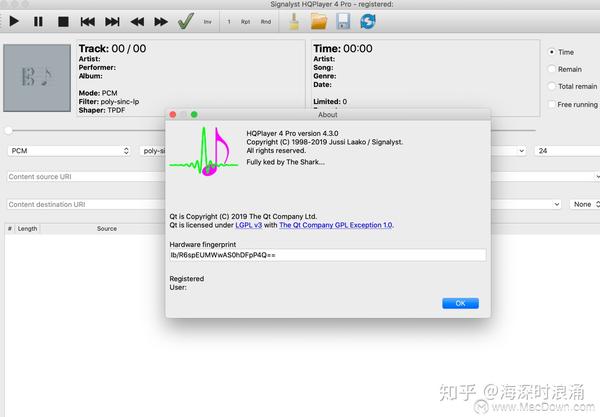
Task: Move the track position slider handle
Action: tap(8, 131)
